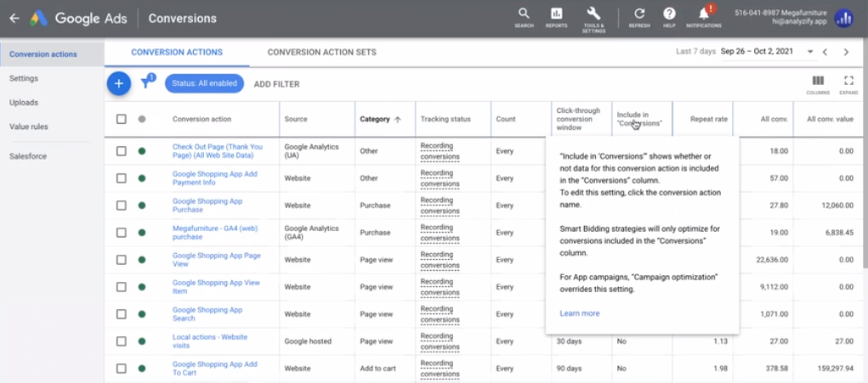
Task: Go to next date range arrow
Action: [x=846, y=52]
